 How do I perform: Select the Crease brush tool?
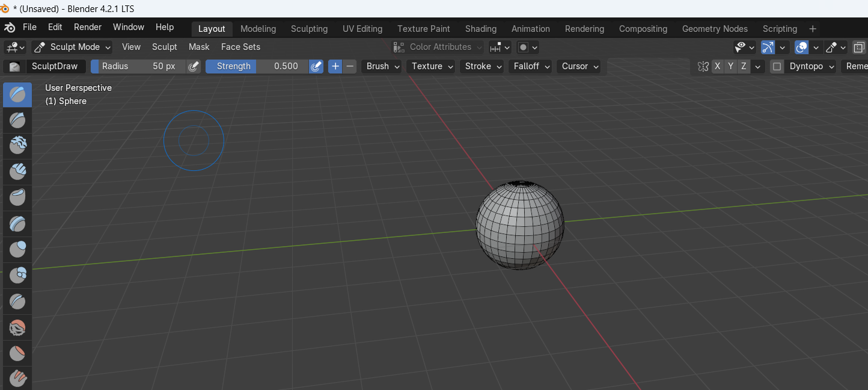(x=17, y=301)
